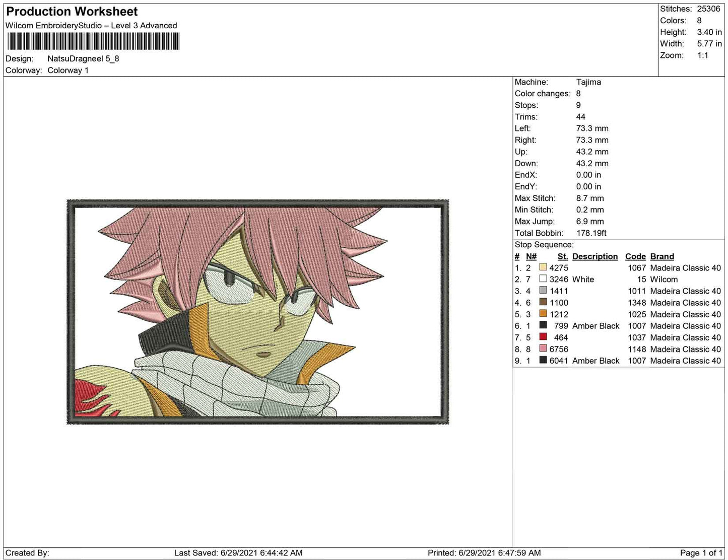Select the Left value "73.3 mm"
728x560 pixels.
(x=592, y=128)
